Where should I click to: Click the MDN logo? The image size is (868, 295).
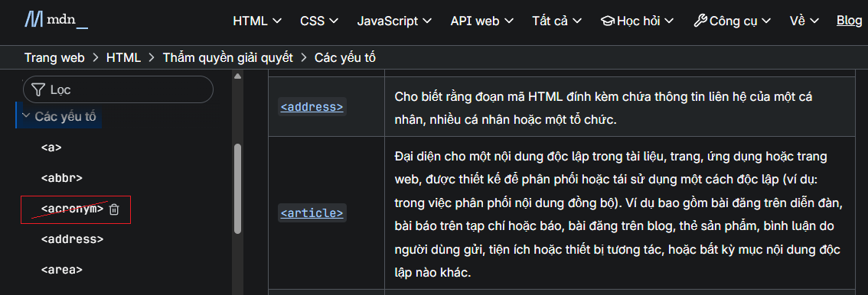57,20
